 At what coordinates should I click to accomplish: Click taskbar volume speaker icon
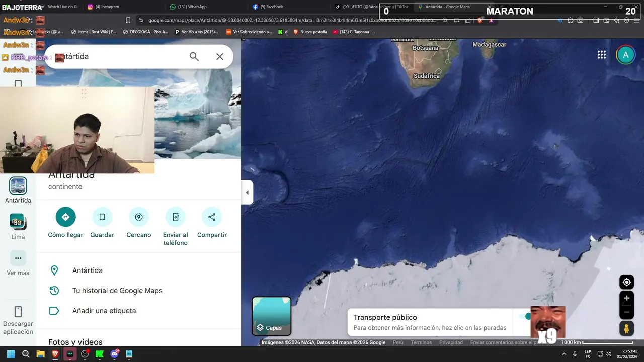click(x=608, y=354)
